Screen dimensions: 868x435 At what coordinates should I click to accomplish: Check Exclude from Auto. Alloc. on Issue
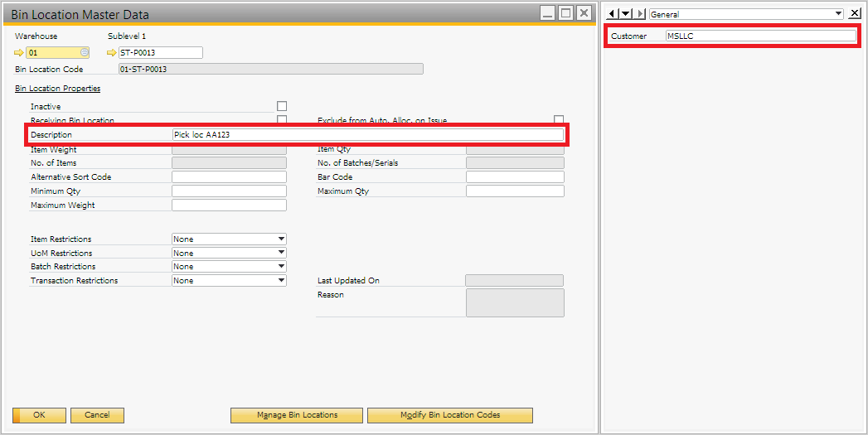[559, 119]
